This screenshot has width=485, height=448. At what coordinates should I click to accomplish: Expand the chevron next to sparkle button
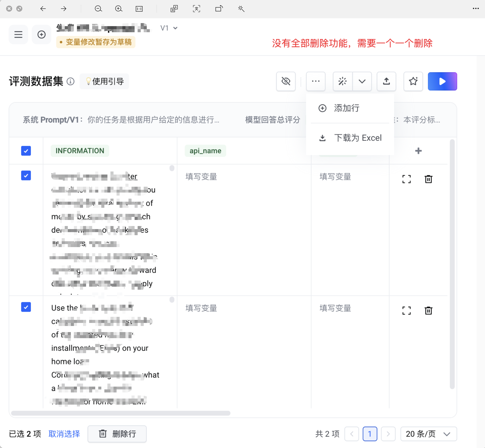(x=362, y=81)
